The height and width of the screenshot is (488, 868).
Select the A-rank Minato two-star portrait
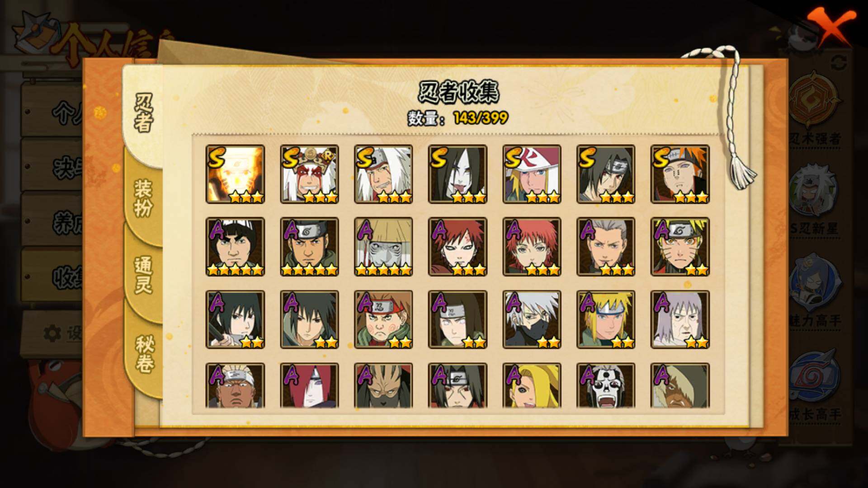coord(606,319)
